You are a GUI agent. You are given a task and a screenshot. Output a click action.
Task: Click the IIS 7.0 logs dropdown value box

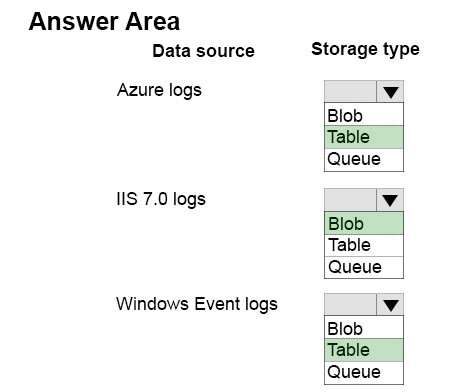click(350, 200)
